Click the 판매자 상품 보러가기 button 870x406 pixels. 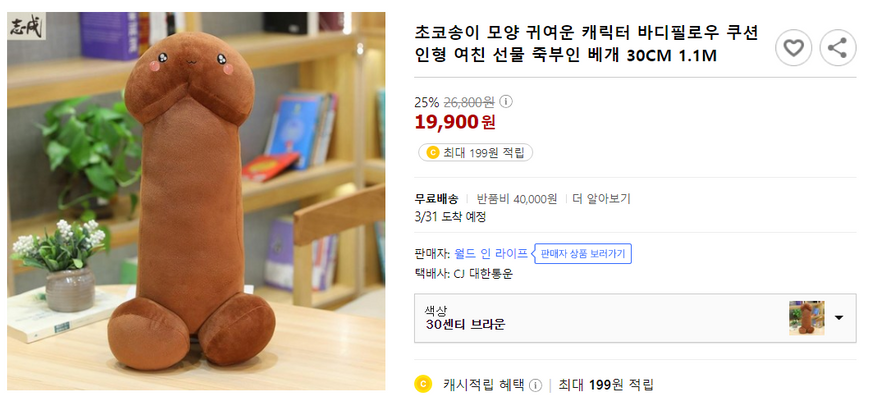click(x=582, y=253)
